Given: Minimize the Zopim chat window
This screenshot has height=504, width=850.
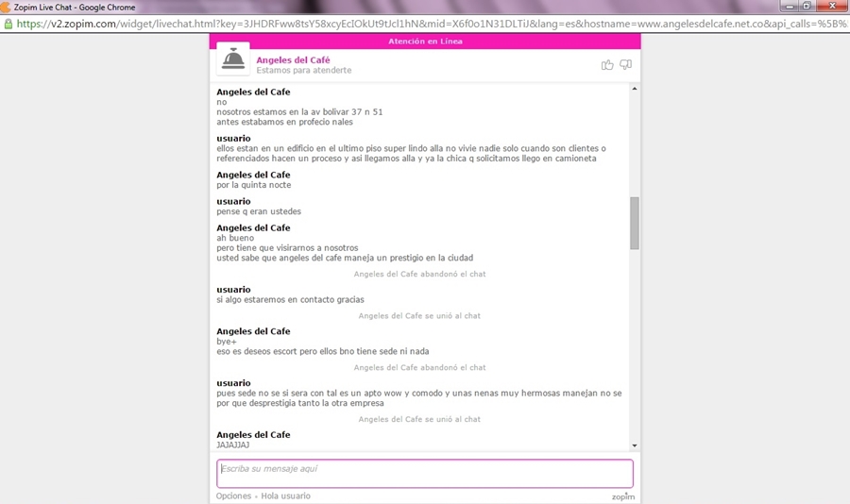Looking at the screenshot, I should pos(786,6).
